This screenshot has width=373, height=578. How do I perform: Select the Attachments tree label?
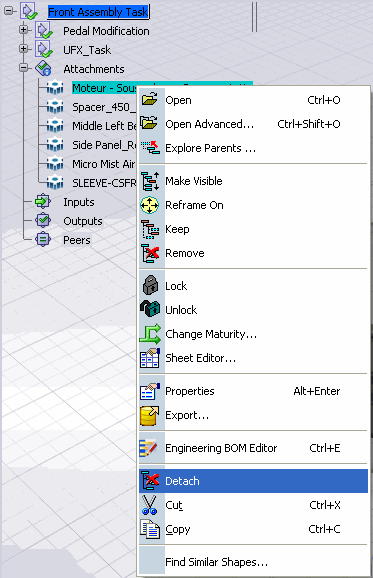[x=94, y=69]
